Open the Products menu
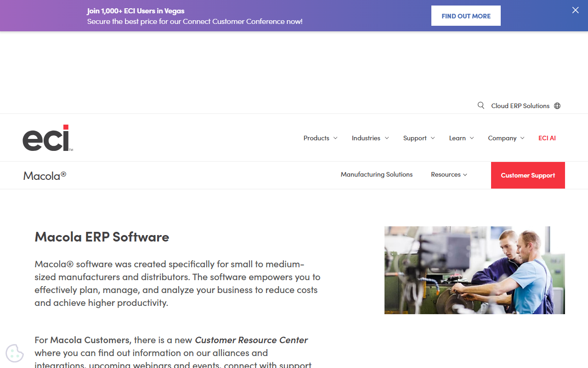Image resolution: width=588 pixels, height=368 pixels. click(316, 138)
